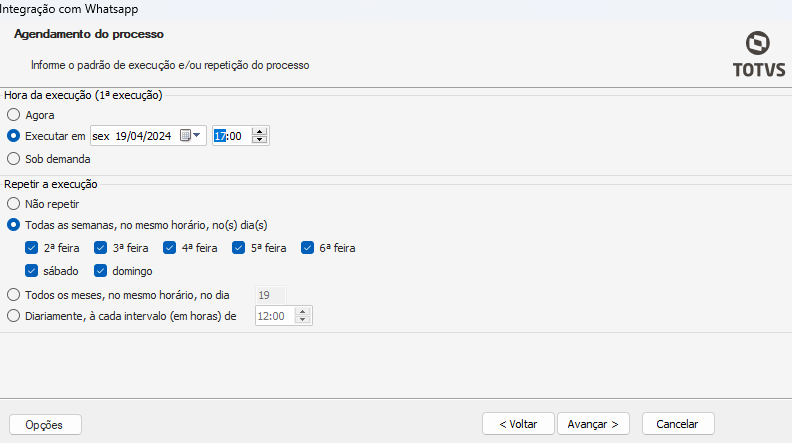Select Diariamente interval repeat option
This screenshot has height=443, width=792.
click(14, 316)
